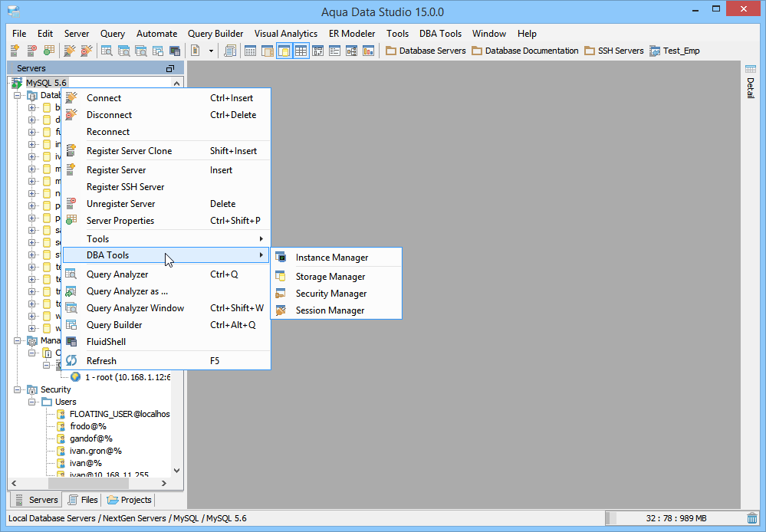Launch FluidShell from toolbar icon

click(x=174, y=51)
